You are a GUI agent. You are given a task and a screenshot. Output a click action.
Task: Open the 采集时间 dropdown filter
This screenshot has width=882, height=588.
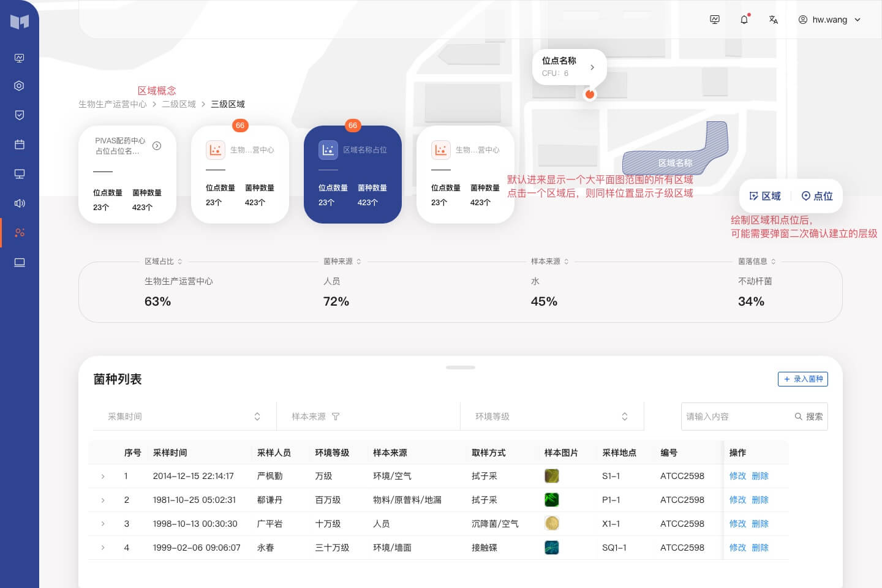click(x=184, y=417)
